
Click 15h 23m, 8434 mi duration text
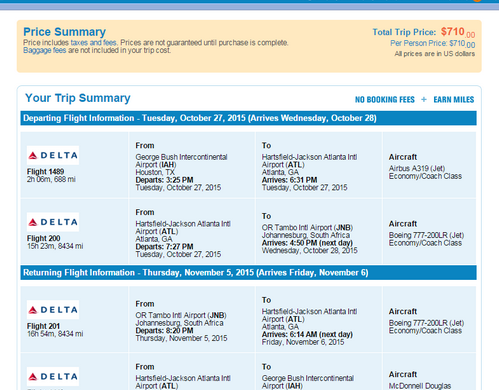pyautogui.click(x=55, y=246)
